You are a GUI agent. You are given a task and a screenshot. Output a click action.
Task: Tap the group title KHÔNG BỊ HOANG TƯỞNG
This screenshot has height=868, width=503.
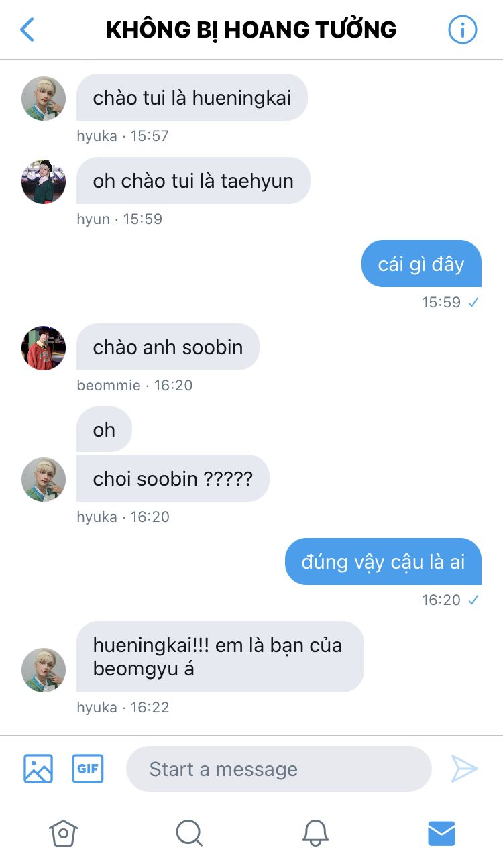point(251,30)
